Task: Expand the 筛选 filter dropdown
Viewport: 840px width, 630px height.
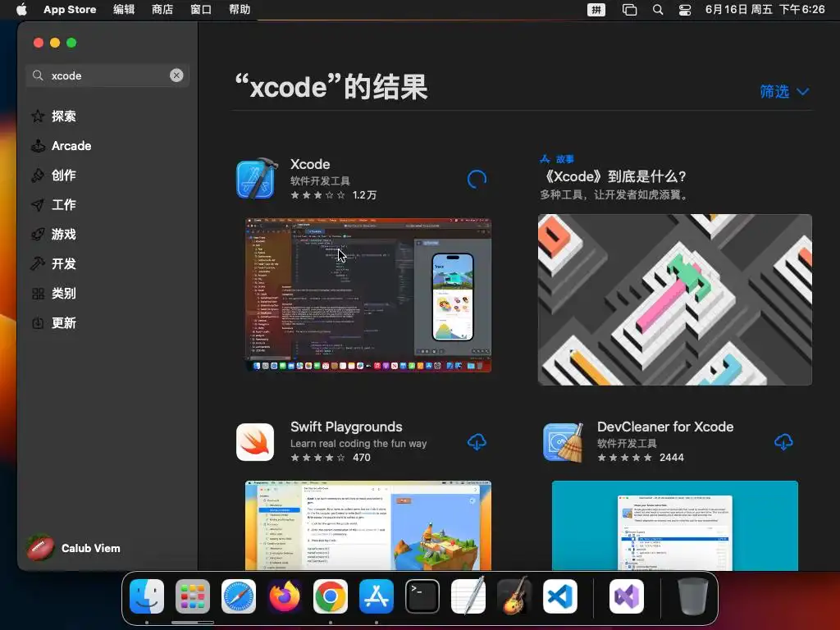Action: [x=784, y=92]
